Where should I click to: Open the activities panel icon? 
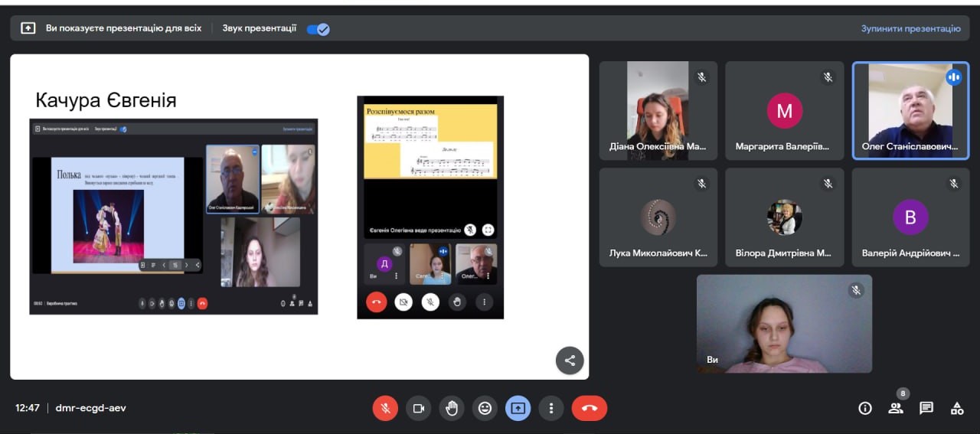click(957, 408)
